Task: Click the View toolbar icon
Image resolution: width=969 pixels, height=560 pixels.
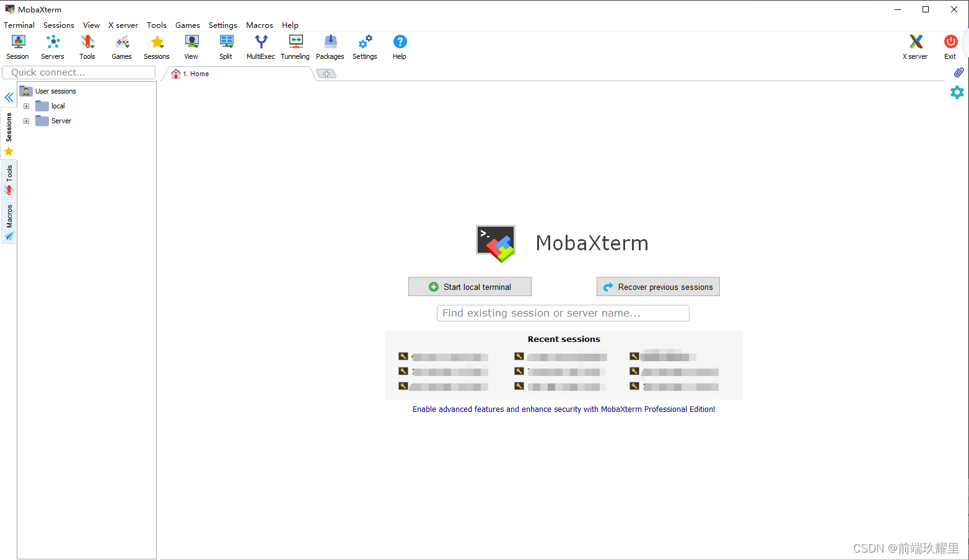Action: point(191,47)
